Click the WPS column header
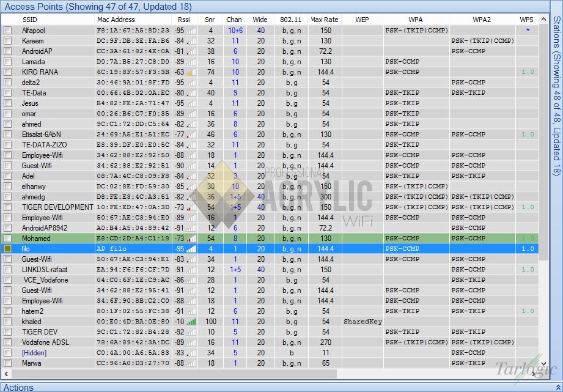Viewport: 563px width, 392px height. coord(527,20)
